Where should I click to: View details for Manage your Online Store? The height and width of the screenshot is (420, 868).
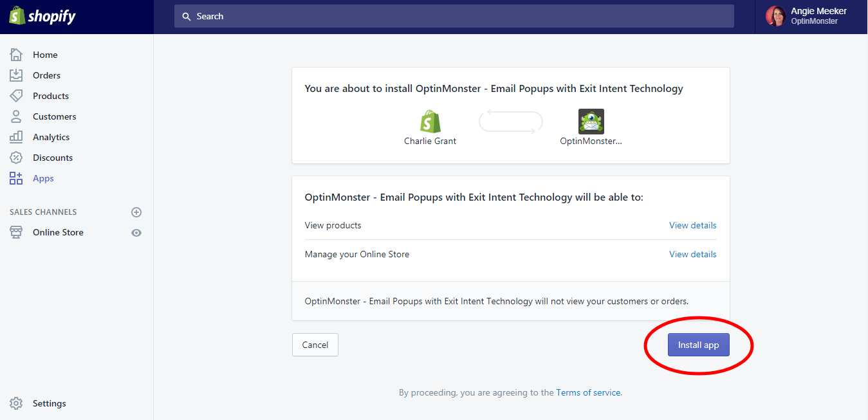[x=692, y=254]
